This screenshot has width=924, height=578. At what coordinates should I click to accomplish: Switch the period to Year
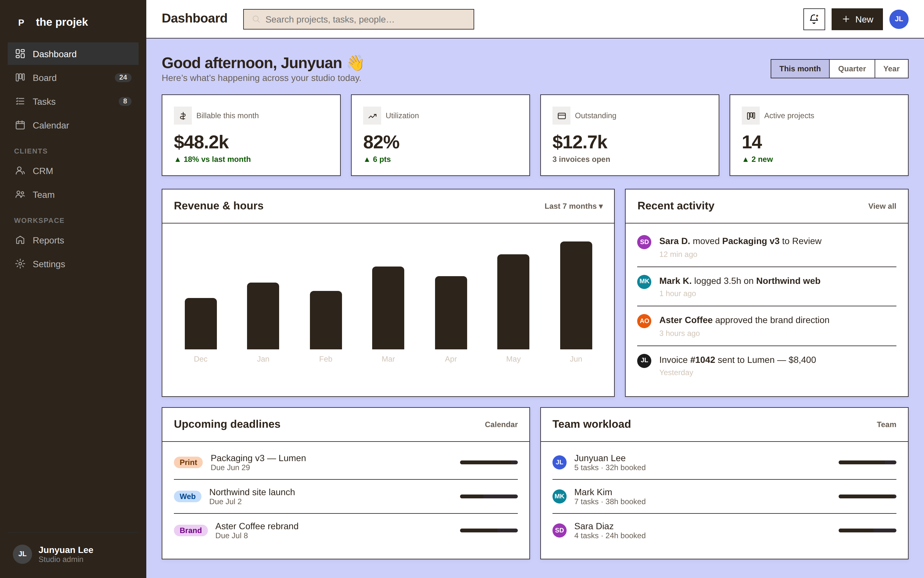click(892, 69)
